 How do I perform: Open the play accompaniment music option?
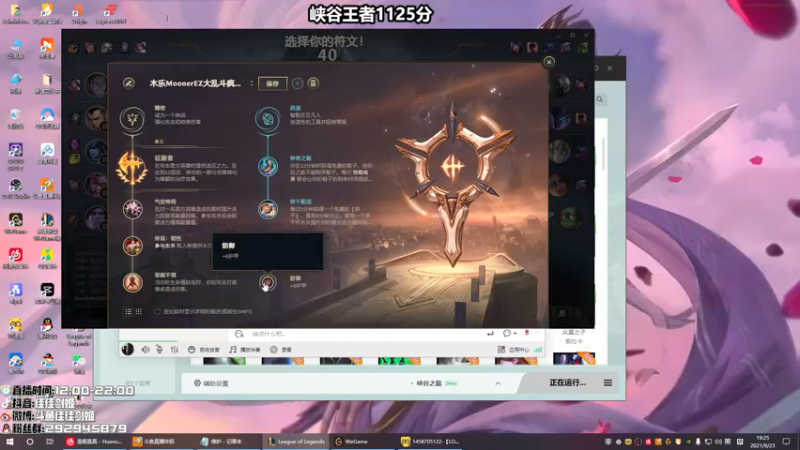[244, 349]
